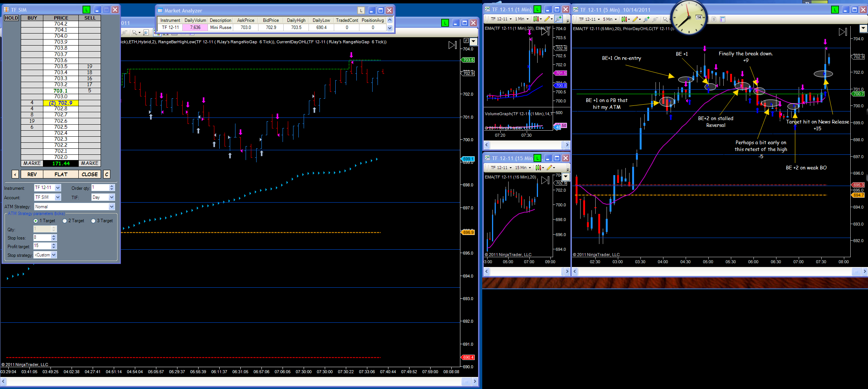Click the Market Analyzer scroll down arrow
Viewport: 868px width, 389px height.
(390, 28)
